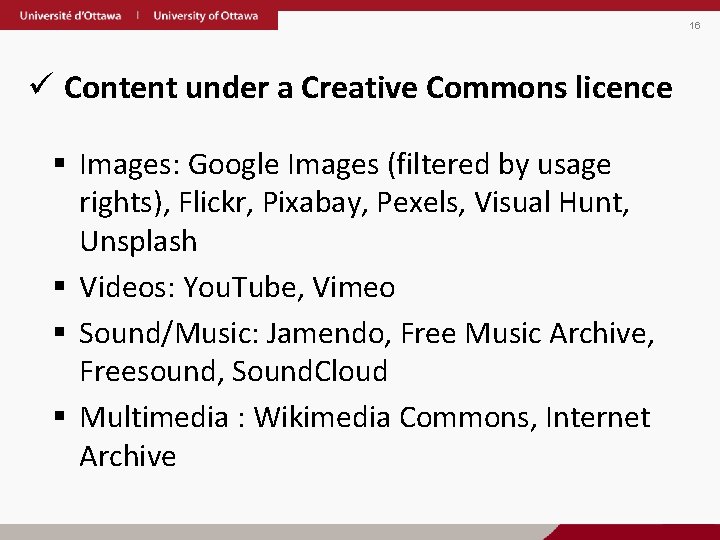This screenshot has height=540, width=720.
Task: Click the label 'Sound/Music:'
Action: (169, 334)
